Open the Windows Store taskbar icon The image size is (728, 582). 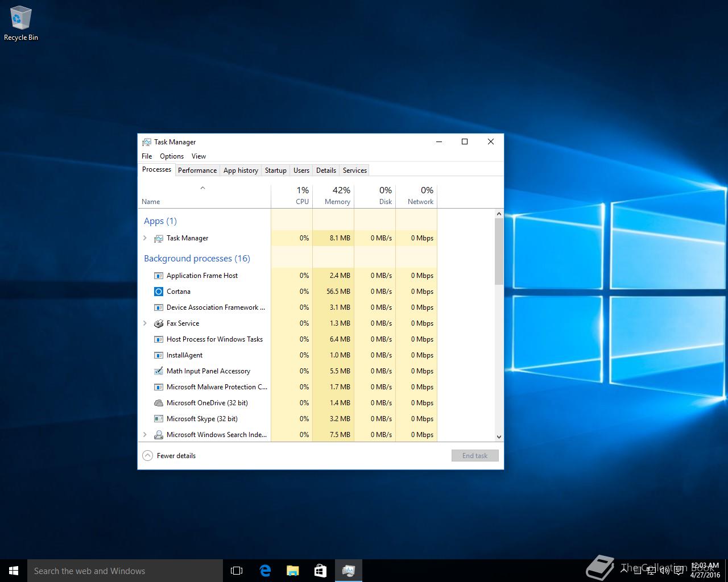tap(320, 571)
